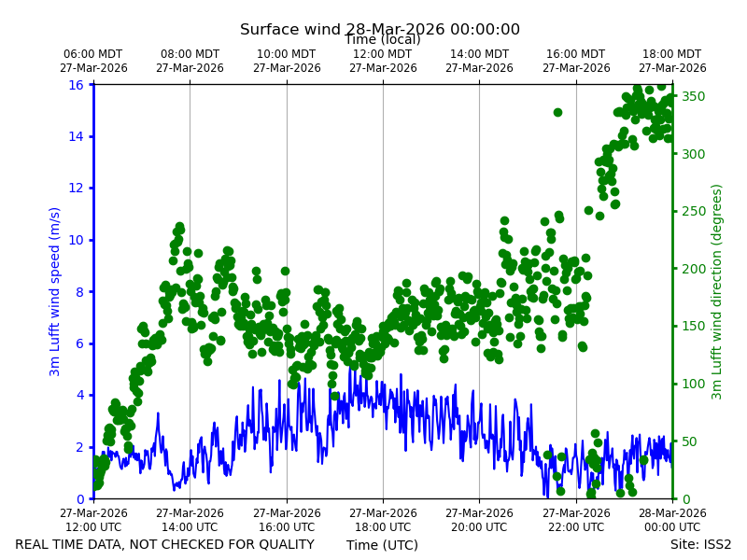Click the 16:00 MDT local time label
This screenshot has width=747, height=560.
(576, 61)
